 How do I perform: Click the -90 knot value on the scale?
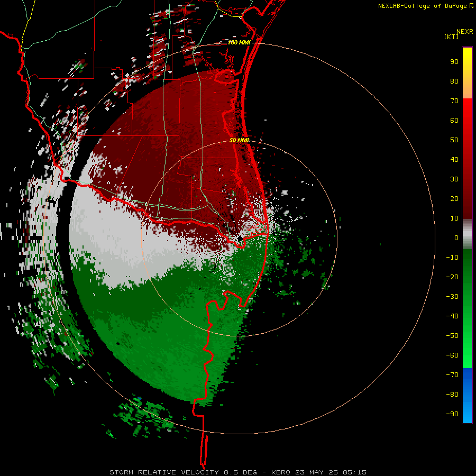point(452,414)
